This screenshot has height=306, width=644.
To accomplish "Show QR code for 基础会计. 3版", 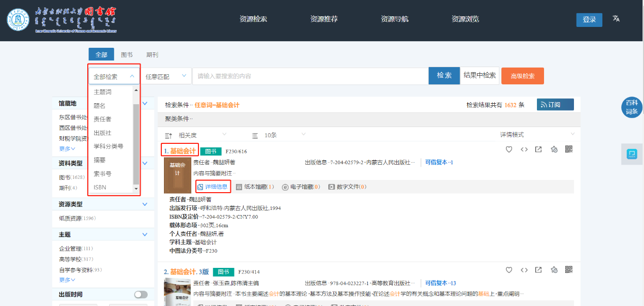I will coord(568,269).
